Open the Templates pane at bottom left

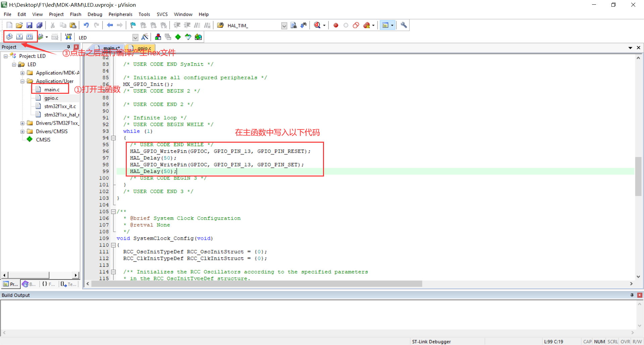point(69,284)
